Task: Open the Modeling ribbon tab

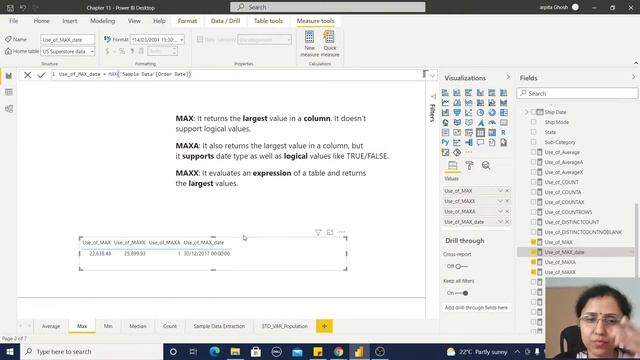Action: (x=102, y=21)
